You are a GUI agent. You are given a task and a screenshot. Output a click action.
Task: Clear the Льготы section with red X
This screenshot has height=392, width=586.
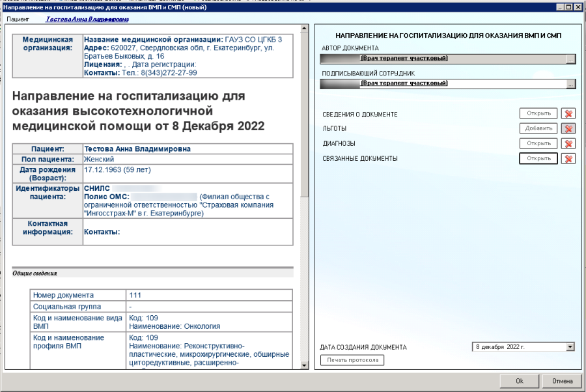[568, 128]
